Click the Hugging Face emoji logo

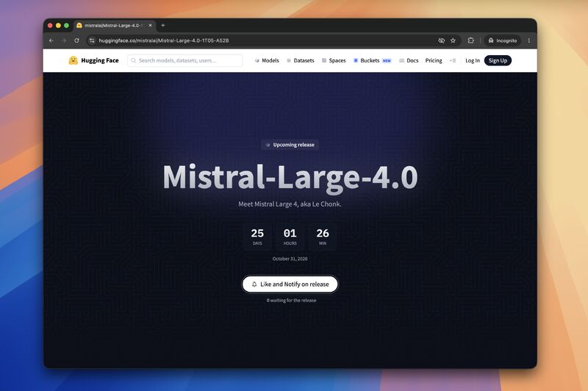(x=73, y=60)
